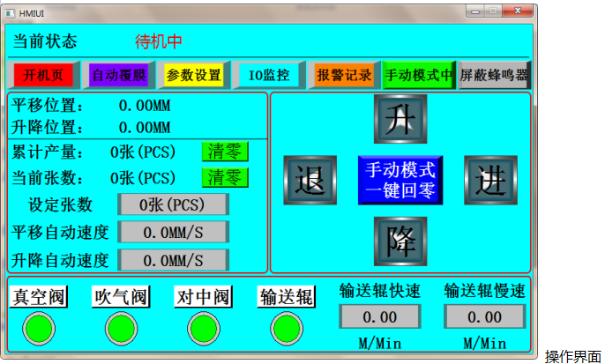605x364 pixels.
Task: Click the 输送辊 button
Action: tap(287, 297)
